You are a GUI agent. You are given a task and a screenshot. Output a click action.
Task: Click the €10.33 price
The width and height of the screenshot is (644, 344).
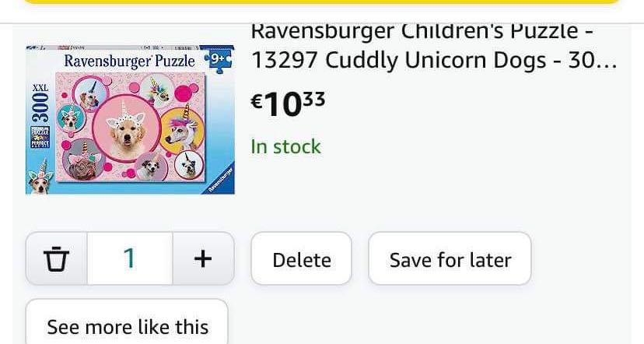288,103
